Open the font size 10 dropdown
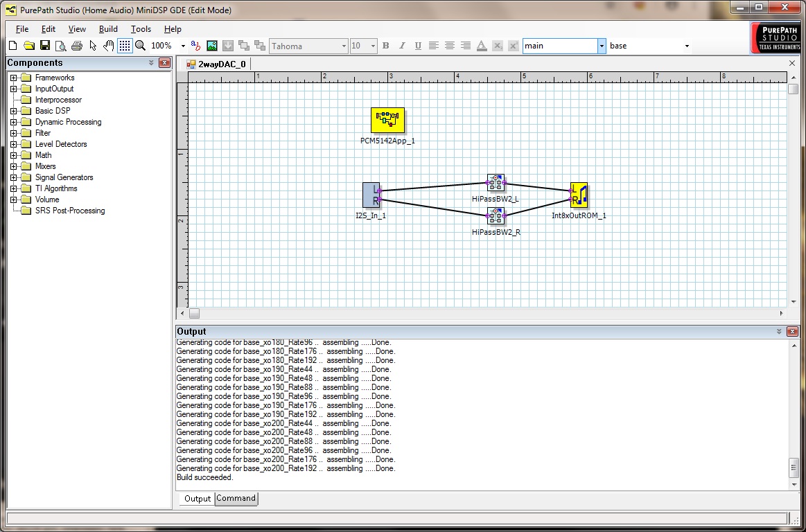This screenshot has width=806, height=532. [x=373, y=46]
